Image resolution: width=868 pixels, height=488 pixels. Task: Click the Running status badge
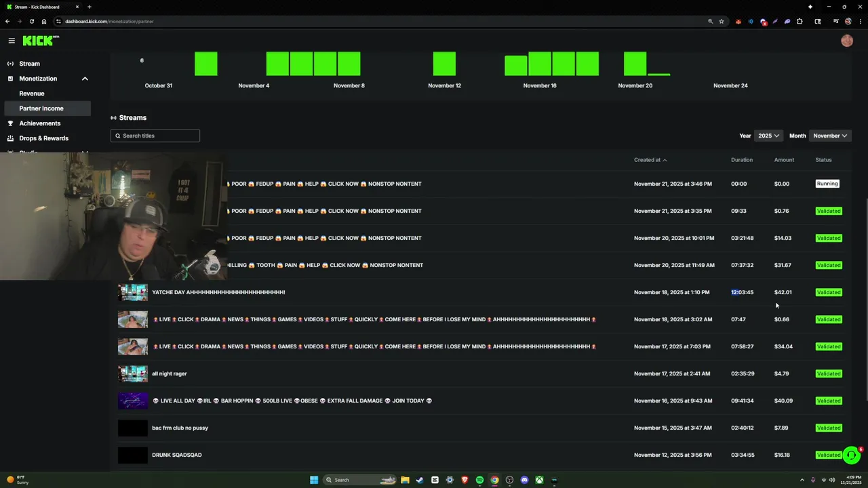[x=827, y=184]
